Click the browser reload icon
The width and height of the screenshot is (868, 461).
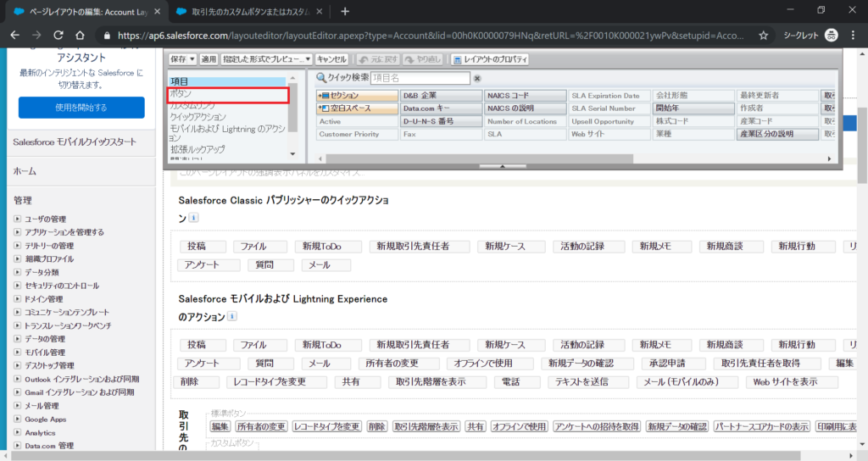click(58, 36)
